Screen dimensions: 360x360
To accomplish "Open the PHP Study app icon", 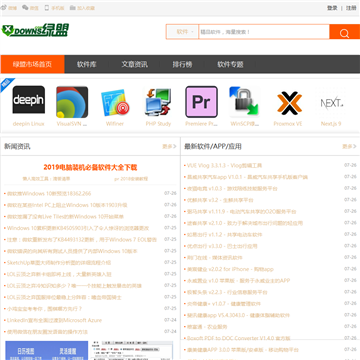I will [x=158, y=102].
